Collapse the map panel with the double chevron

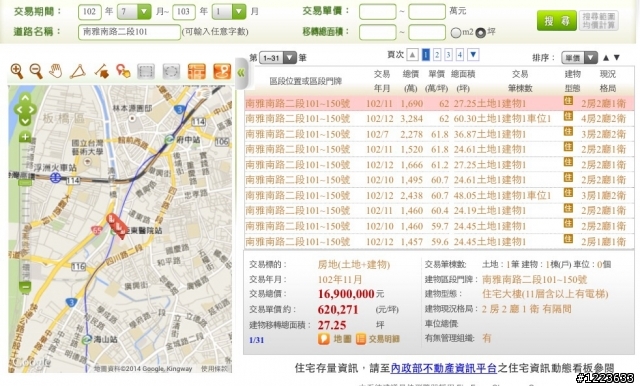[241, 73]
